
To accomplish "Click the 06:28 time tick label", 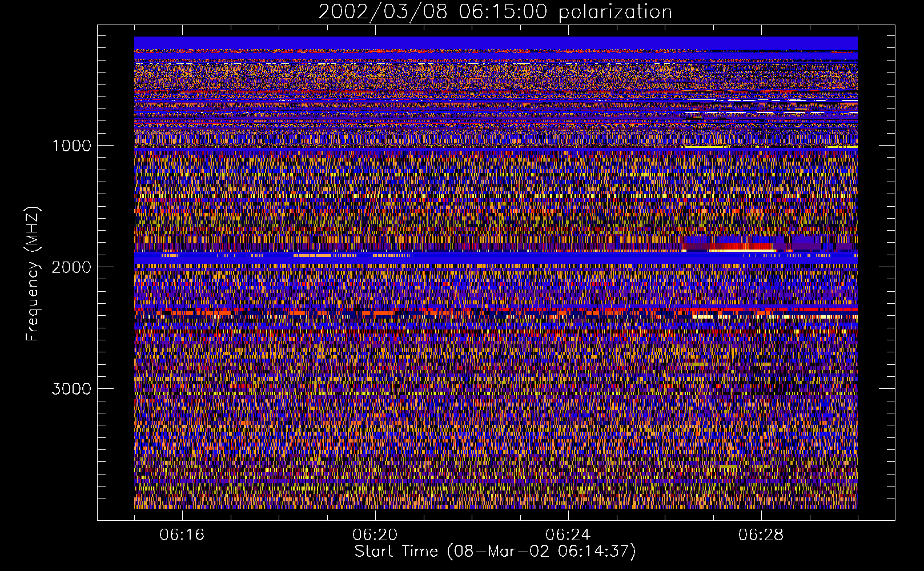I will click(761, 535).
